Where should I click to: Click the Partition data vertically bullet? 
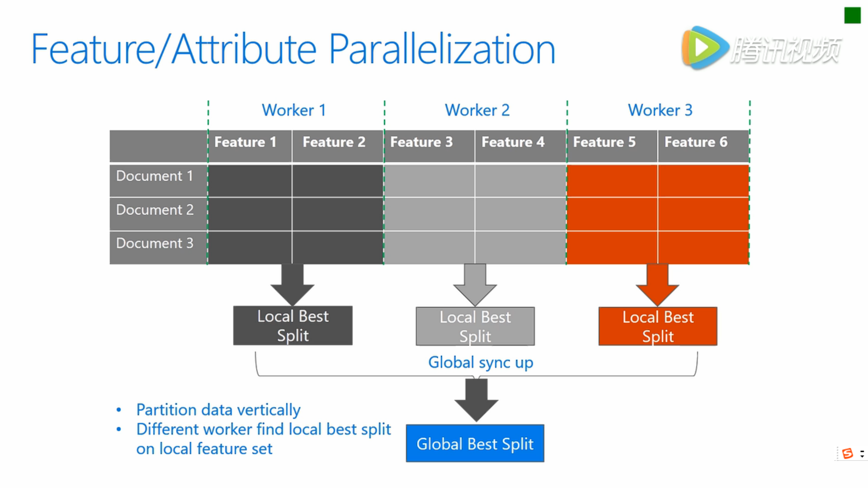click(218, 410)
